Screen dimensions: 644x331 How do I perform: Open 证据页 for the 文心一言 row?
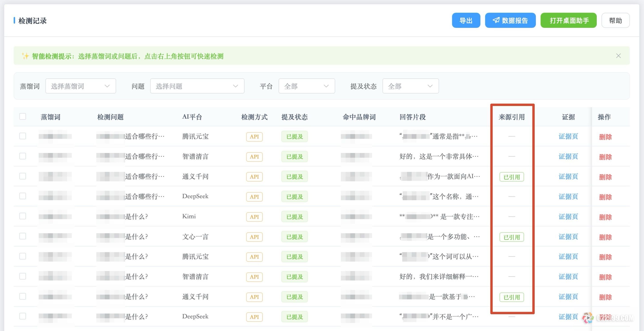[x=568, y=236]
